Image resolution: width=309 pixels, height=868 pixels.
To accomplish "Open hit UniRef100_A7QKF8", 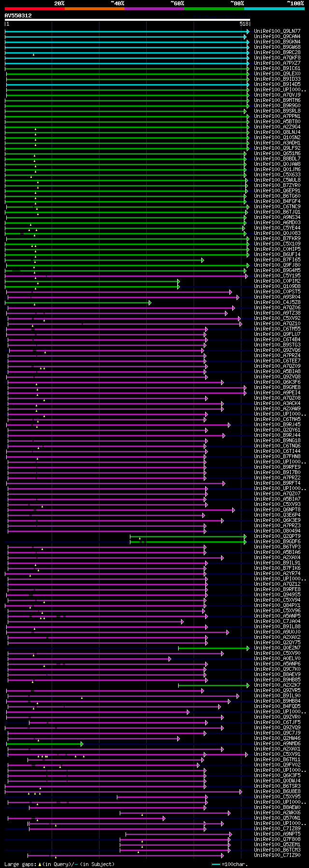I will point(277,58).
